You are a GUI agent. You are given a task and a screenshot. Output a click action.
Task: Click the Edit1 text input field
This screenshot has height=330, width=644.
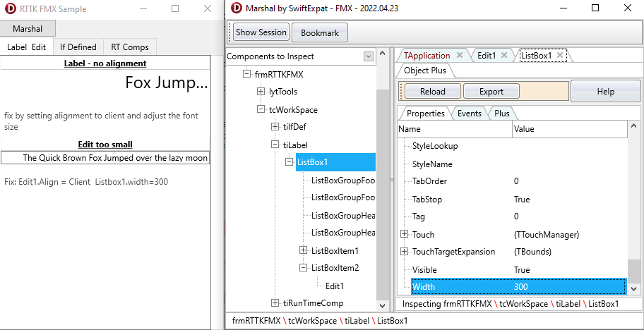pyautogui.click(x=106, y=158)
